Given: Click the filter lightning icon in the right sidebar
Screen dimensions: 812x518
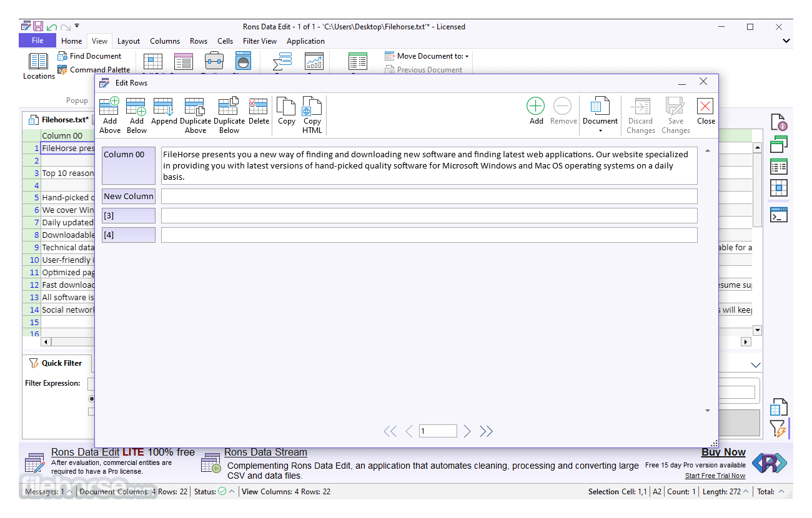Looking at the screenshot, I should 777,428.
